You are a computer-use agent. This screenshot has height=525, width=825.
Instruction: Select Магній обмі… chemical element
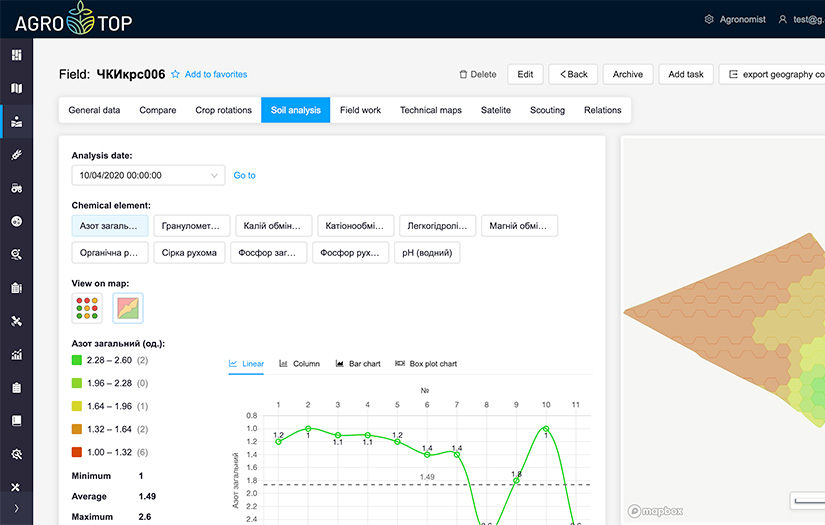tap(520, 226)
